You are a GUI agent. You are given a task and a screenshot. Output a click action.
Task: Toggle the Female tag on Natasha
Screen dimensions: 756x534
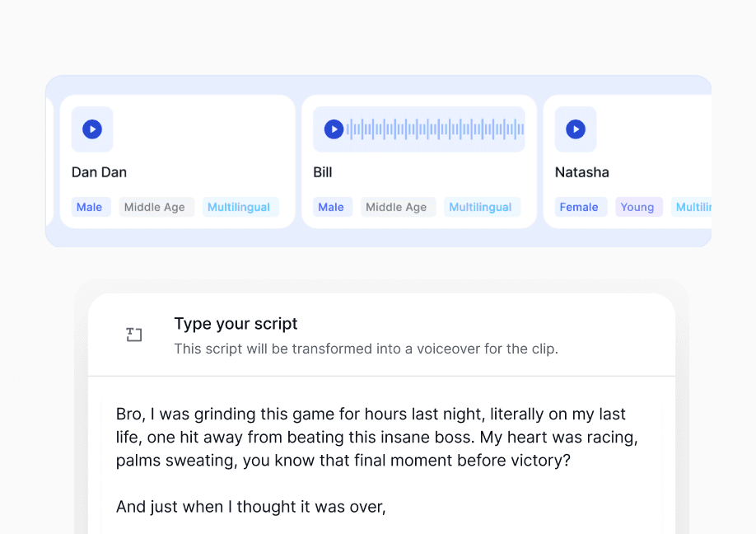(580, 207)
